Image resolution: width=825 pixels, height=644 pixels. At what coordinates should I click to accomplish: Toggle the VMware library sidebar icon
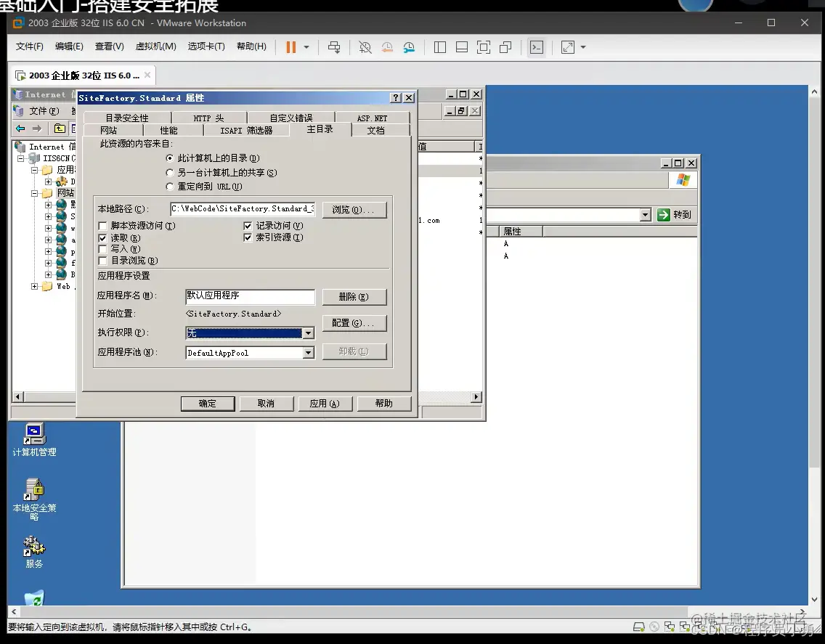tap(440, 47)
